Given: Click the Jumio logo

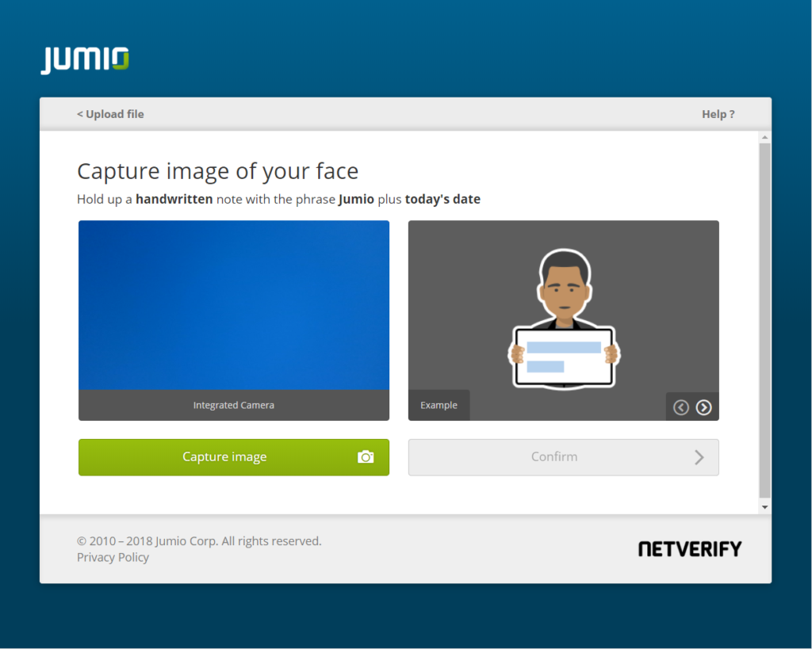Looking at the screenshot, I should (x=85, y=60).
